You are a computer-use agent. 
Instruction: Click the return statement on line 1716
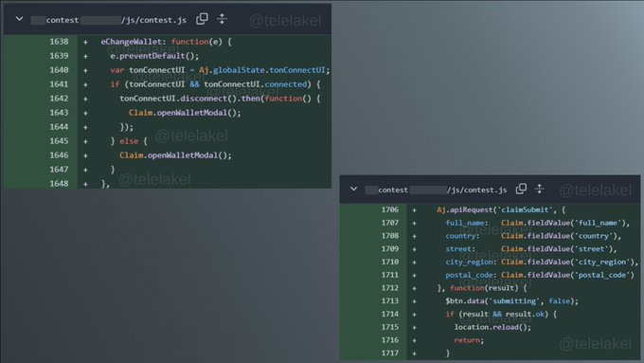point(469,340)
